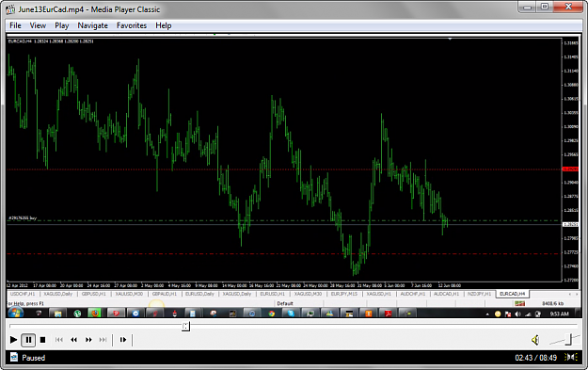Adjust the volume slider handle
Screen dimensions: 588x370
pos(569,340)
